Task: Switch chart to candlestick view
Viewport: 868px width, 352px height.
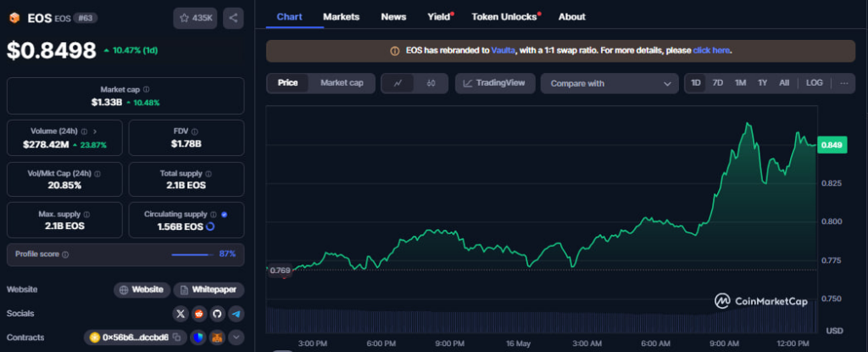Action: [431, 83]
